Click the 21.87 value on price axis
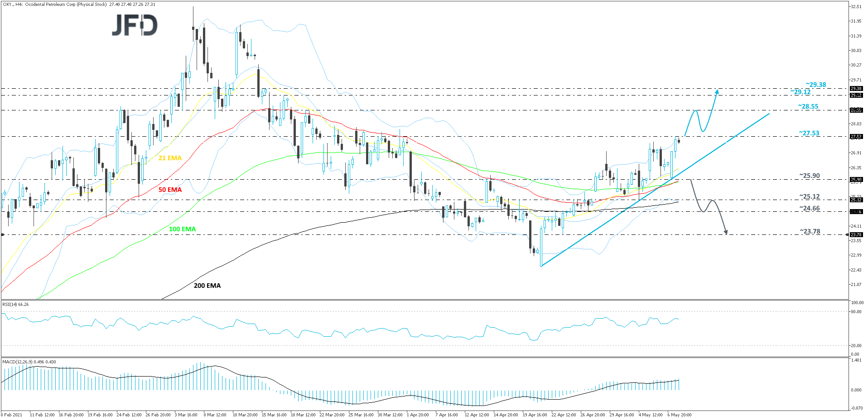 point(856,285)
